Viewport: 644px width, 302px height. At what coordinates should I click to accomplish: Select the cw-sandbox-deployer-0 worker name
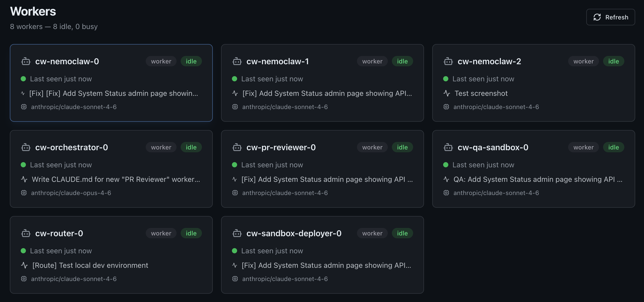[294, 233]
